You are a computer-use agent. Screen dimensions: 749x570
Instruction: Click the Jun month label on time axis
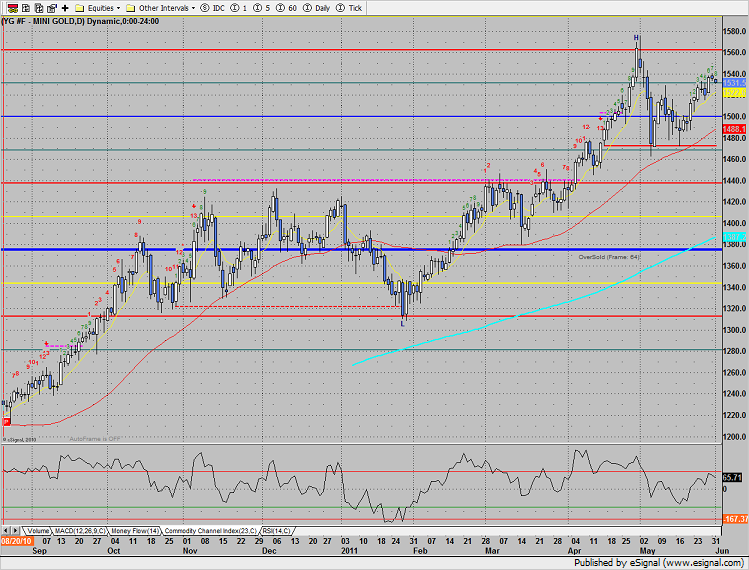point(722,551)
